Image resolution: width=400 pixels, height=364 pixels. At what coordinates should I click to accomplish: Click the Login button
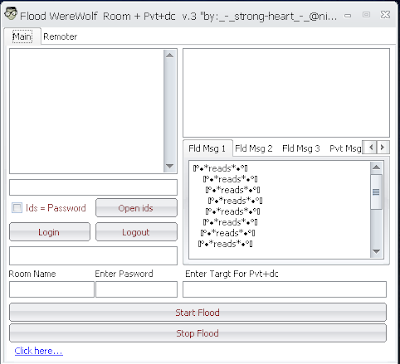[x=49, y=232]
